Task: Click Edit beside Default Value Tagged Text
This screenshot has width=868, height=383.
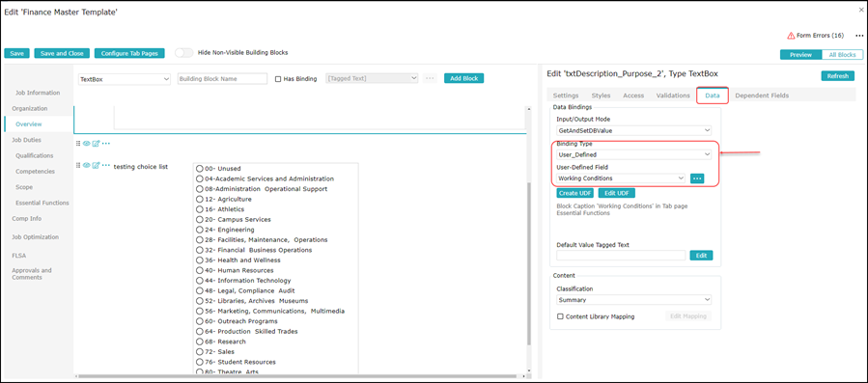Action: click(701, 255)
